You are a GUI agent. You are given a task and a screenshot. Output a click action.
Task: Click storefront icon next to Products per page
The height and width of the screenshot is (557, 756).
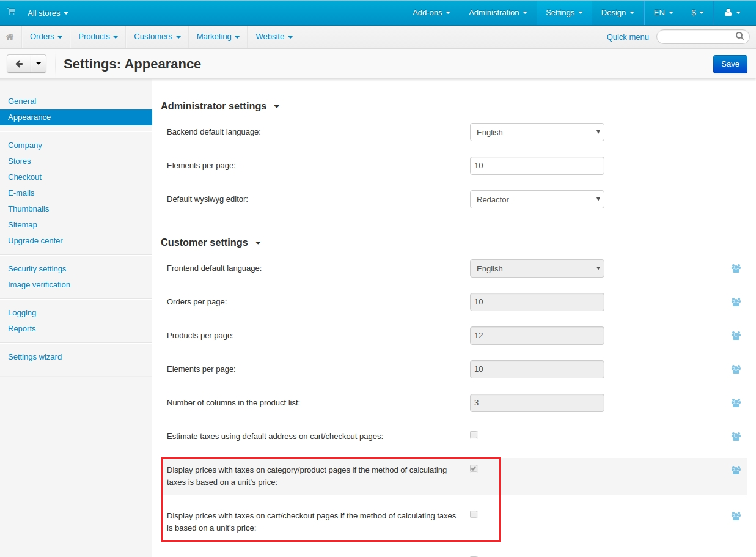click(736, 336)
